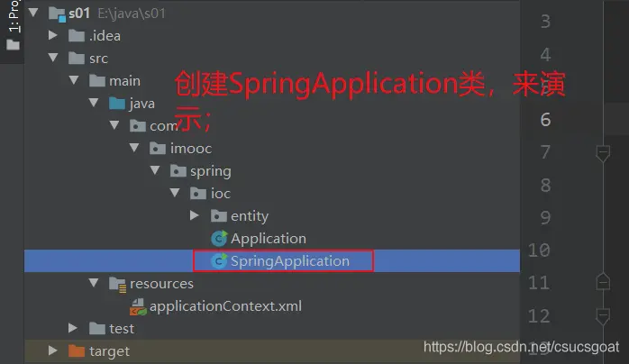Click the spring package icon
The height and width of the screenshot is (364, 629).
point(178,171)
